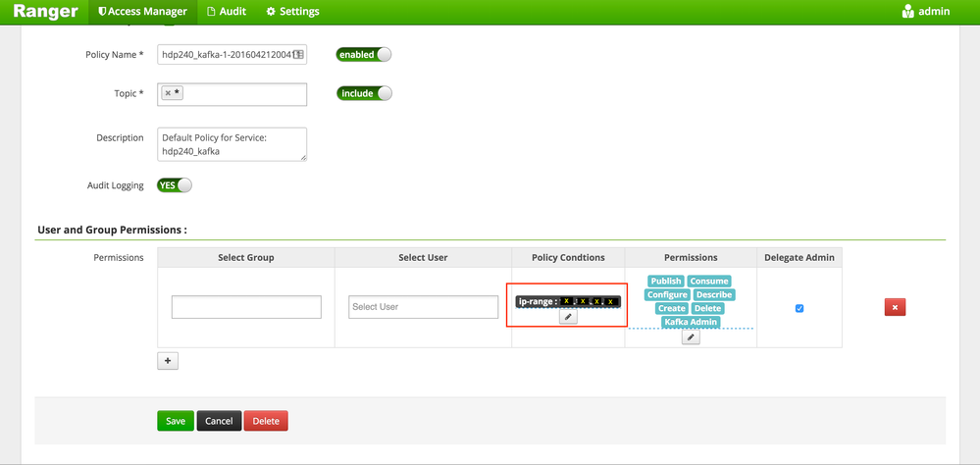The height and width of the screenshot is (465, 980).
Task: Click the Consume permission tag
Action: [708, 282]
